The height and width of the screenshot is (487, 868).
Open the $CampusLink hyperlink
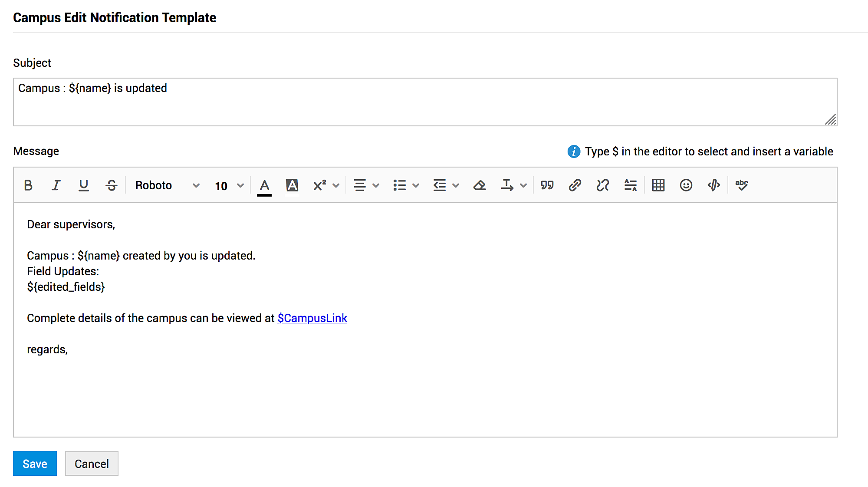(x=312, y=318)
